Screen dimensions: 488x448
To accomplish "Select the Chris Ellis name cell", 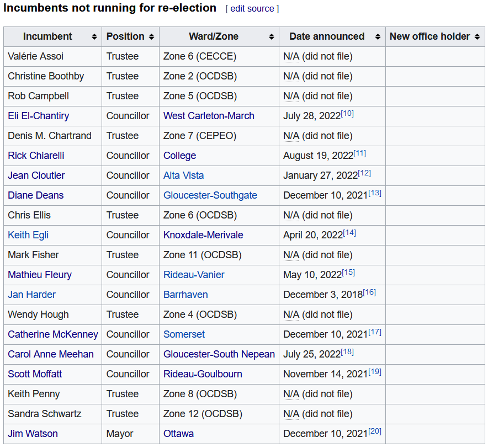I will (x=53, y=215).
